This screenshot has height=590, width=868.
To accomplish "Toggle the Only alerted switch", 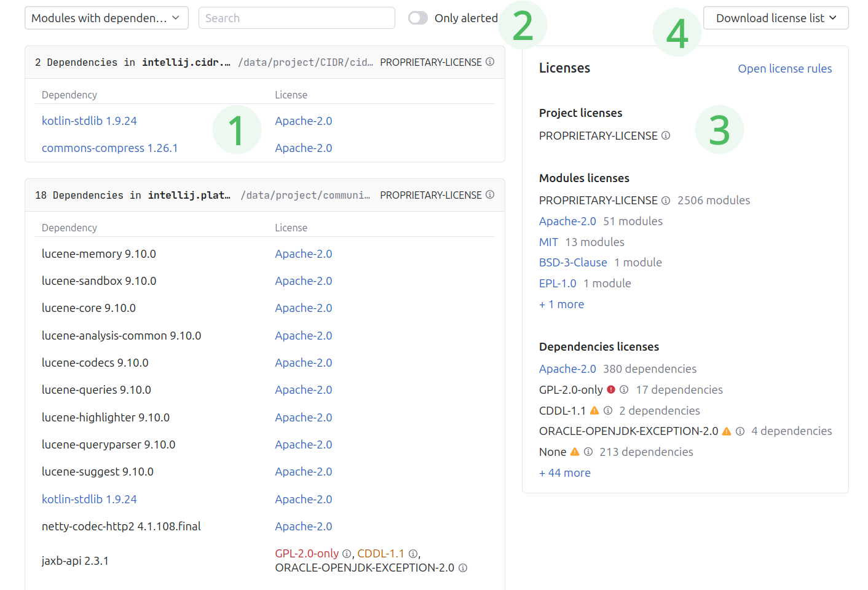I will [x=418, y=18].
